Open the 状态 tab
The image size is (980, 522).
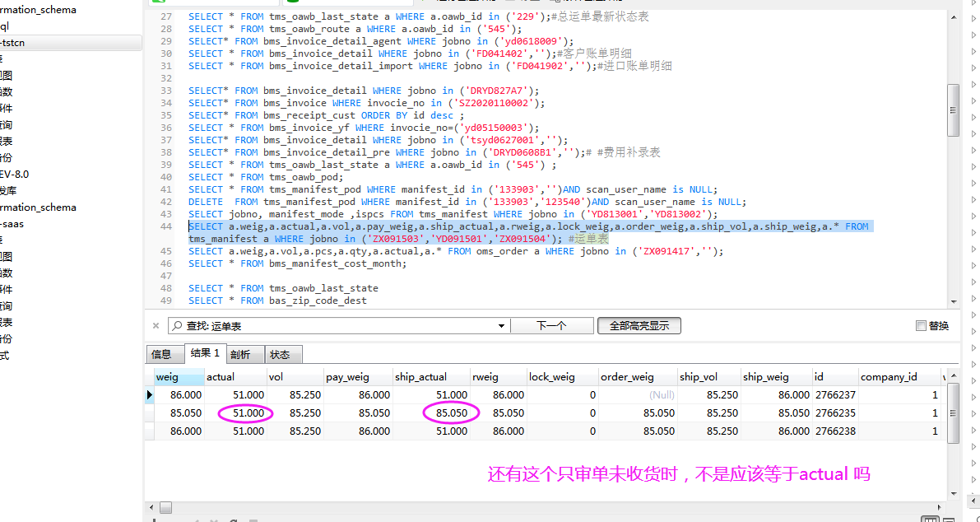280,354
